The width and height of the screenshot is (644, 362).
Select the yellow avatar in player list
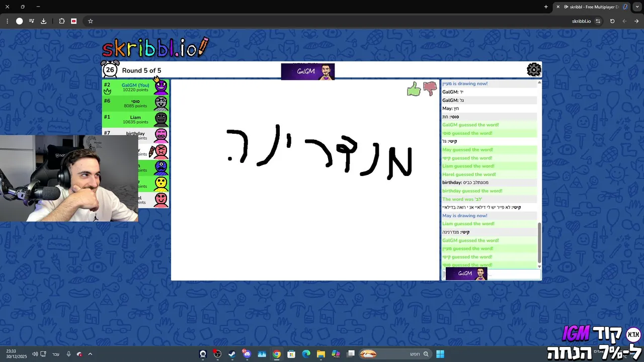(161, 183)
